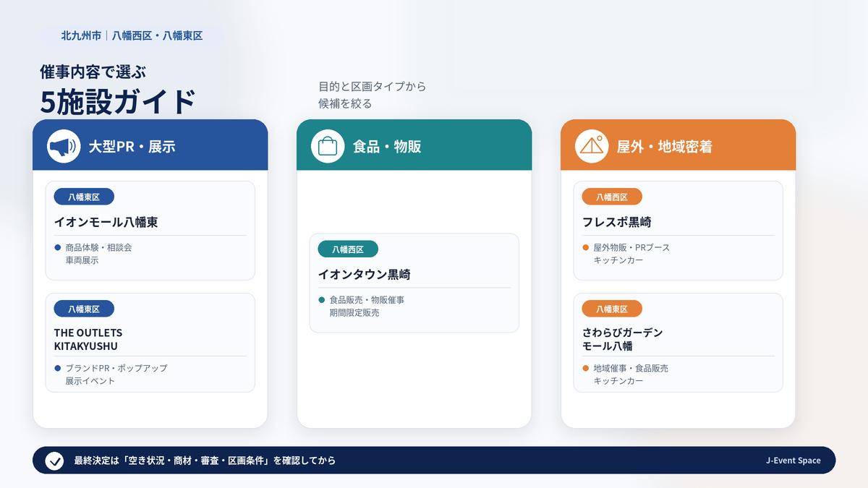The height and width of the screenshot is (488, 868).
Task: Select the 屋外・地域密着 category header
Action: [x=678, y=145]
